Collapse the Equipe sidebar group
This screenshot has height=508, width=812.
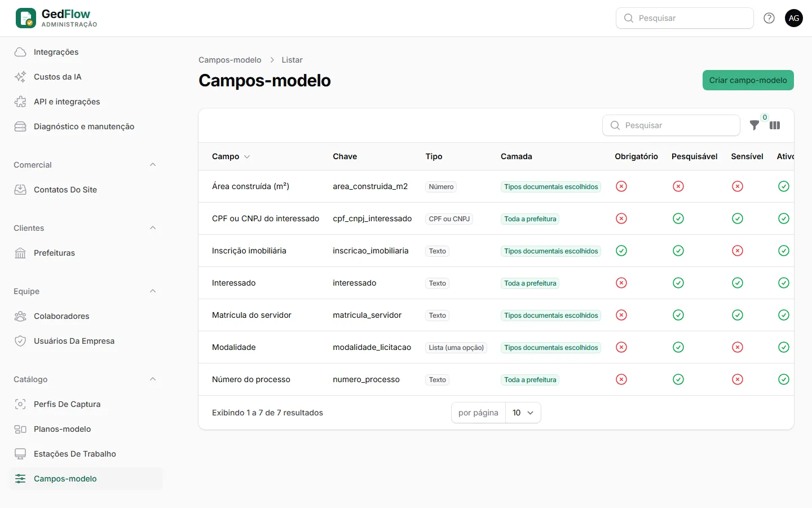(153, 291)
